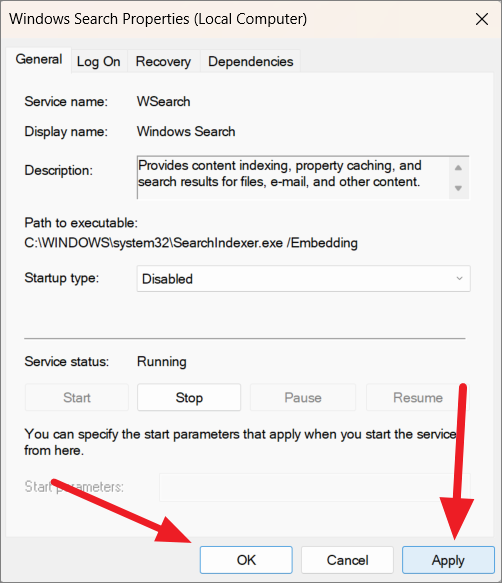Image resolution: width=502 pixels, height=583 pixels.
Task: Click the dialog title bar text
Action: click(158, 19)
